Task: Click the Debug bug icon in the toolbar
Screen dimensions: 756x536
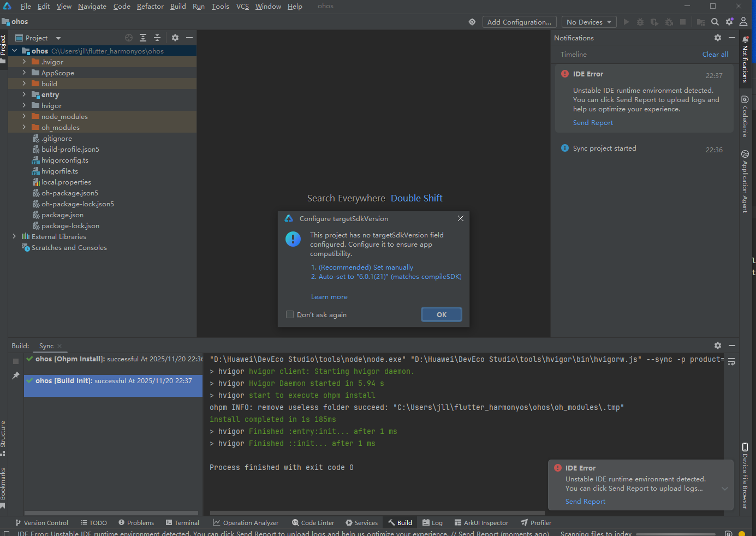Action: pyautogui.click(x=640, y=22)
